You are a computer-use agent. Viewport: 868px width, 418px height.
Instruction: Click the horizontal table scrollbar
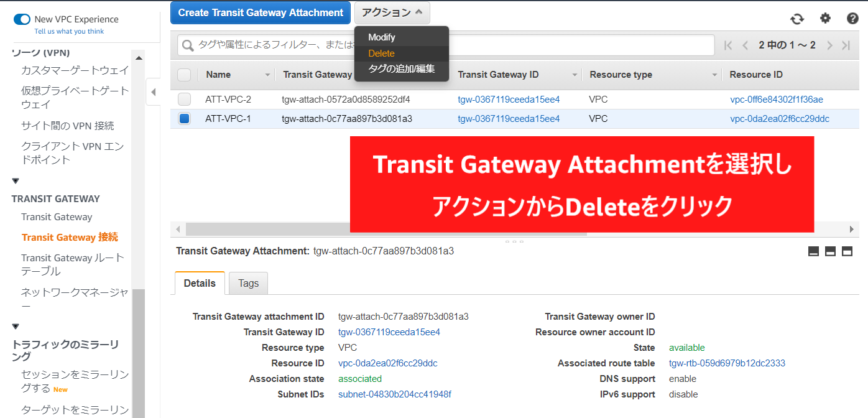(386, 229)
